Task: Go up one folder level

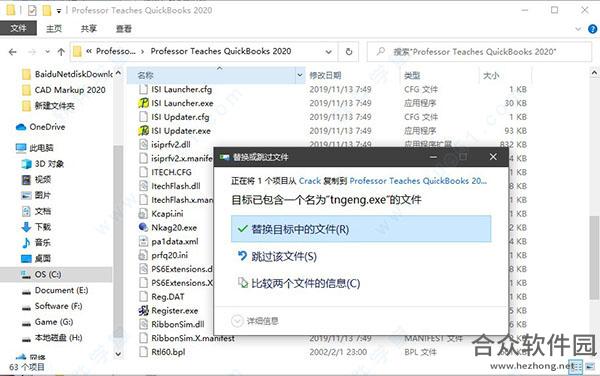Action: coord(61,52)
